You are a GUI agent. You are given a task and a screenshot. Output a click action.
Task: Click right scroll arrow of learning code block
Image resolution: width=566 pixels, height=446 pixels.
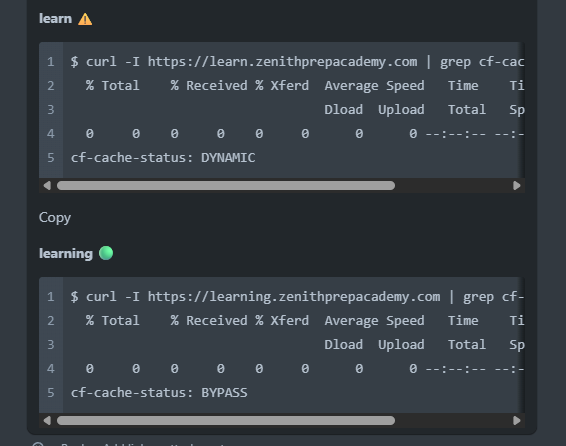[517, 420]
